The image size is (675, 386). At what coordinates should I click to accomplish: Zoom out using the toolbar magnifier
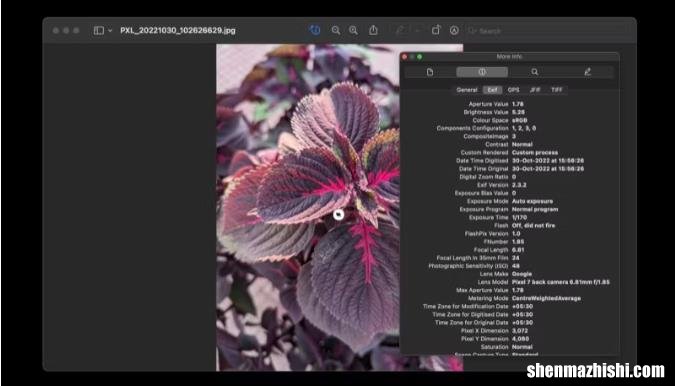click(x=336, y=30)
